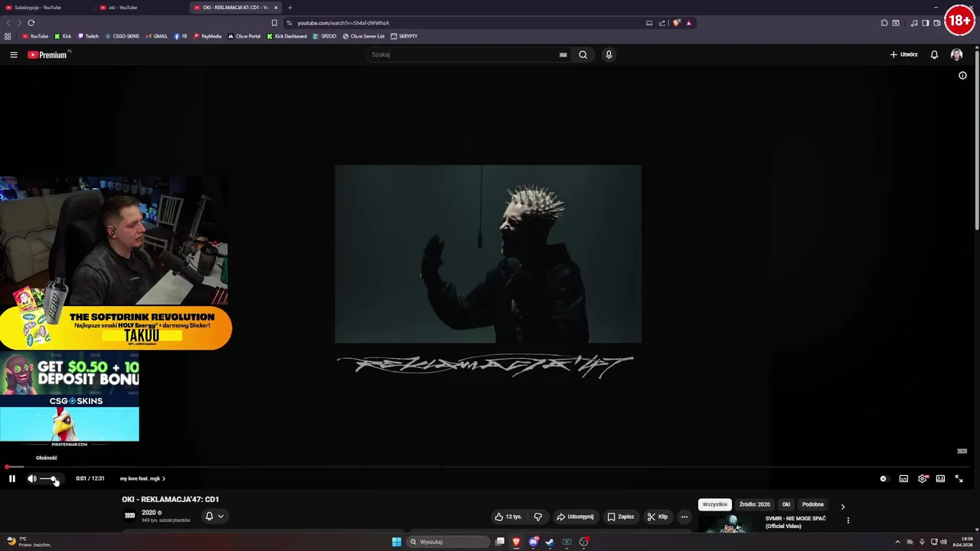Screen dimensions: 980x551
Task: Mute the video with the speaker icon
Action: [x=32, y=479]
